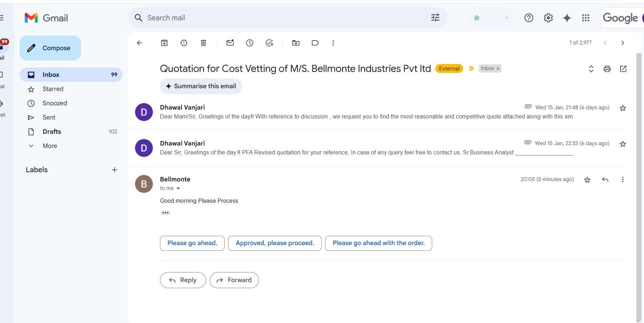
Task: Go to the Drafts folder
Action: [52, 132]
